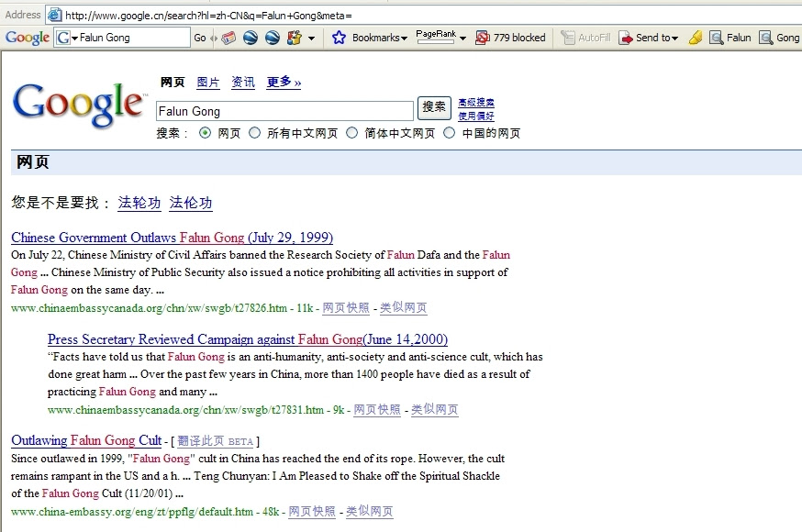Open Press Secretary Reviewed Campaign result
The image size is (802, 532).
point(248,339)
